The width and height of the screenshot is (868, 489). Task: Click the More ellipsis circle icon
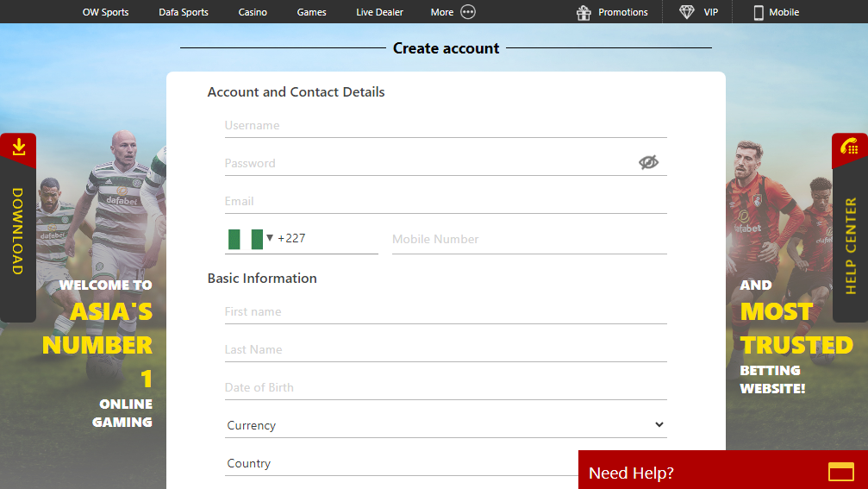pyautogui.click(x=468, y=11)
